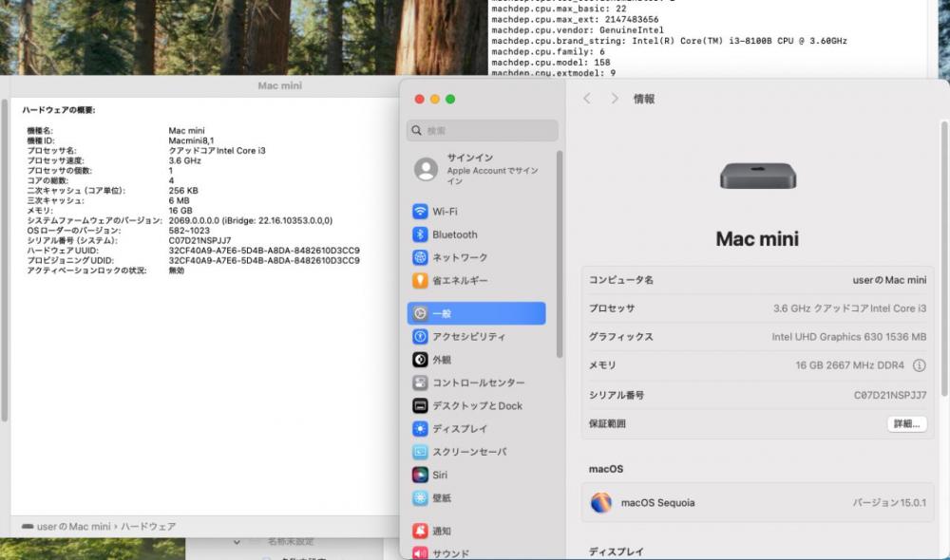Viewport: 950px width, 560px height.
Task: Click システムファームウェアのバージョン value
Action: coord(250,220)
